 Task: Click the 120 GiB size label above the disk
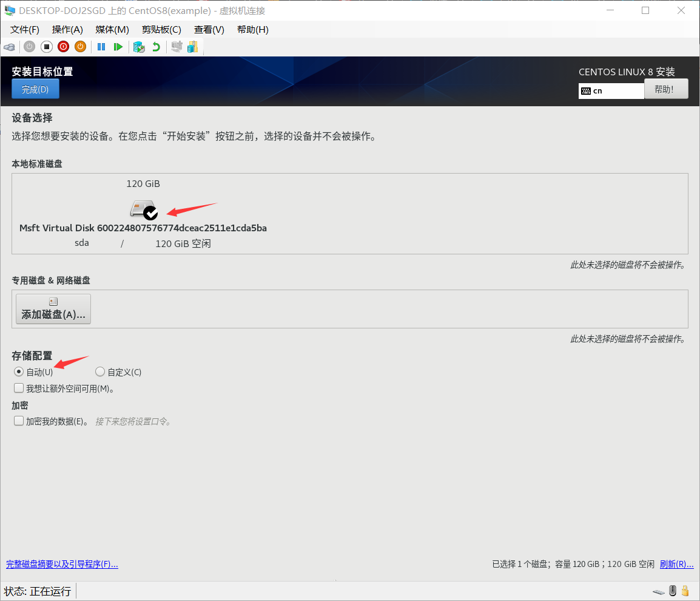point(143,184)
